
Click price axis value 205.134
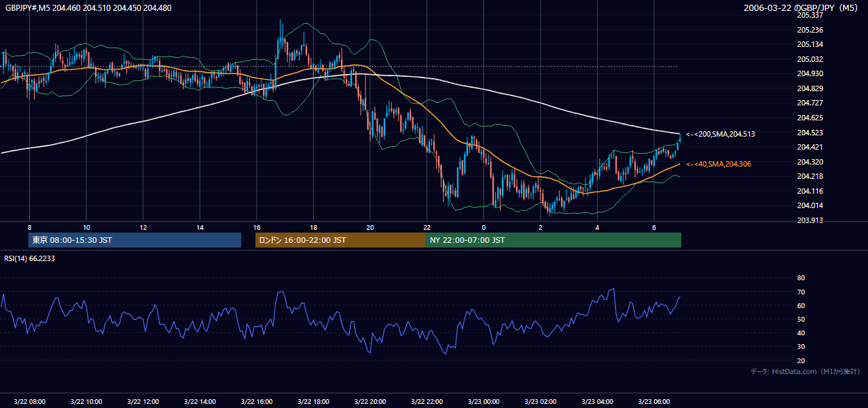(810, 44)
